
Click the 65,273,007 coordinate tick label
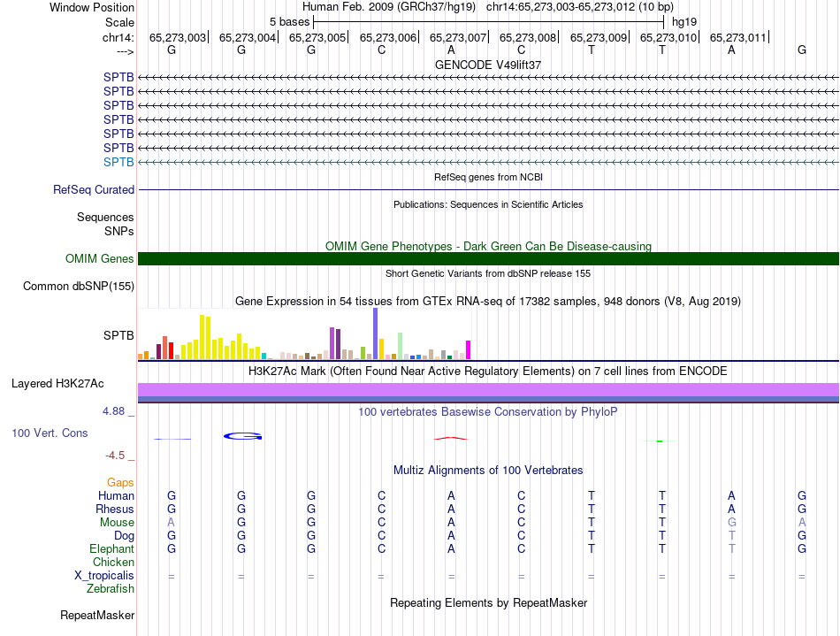click(458, 37)
